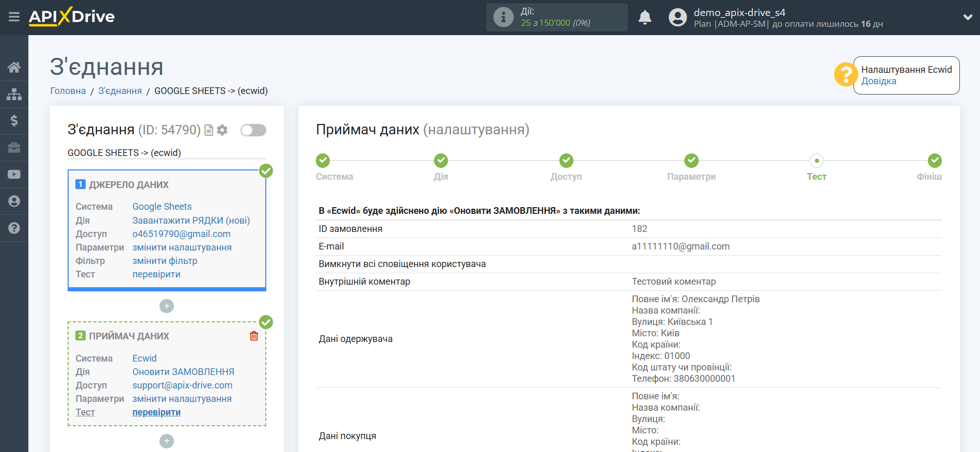Click order ID value 182
The image size is (980, 452).
coord(639,229)
